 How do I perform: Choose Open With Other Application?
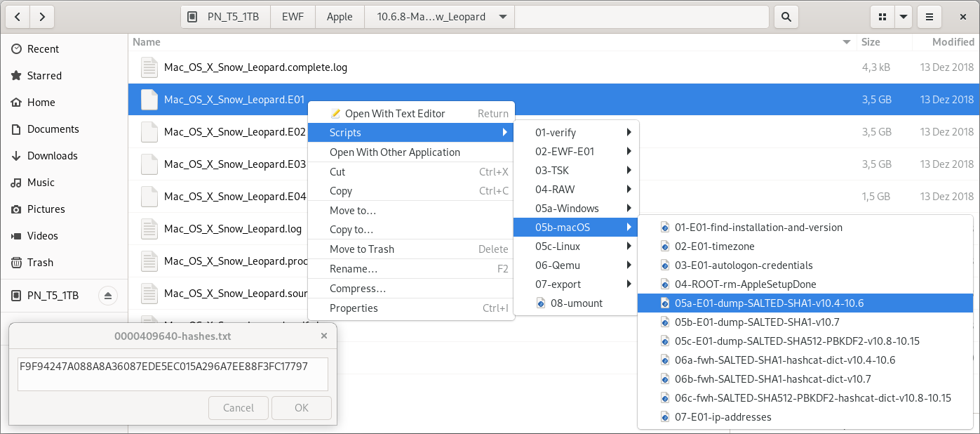[x=412, y=152]
